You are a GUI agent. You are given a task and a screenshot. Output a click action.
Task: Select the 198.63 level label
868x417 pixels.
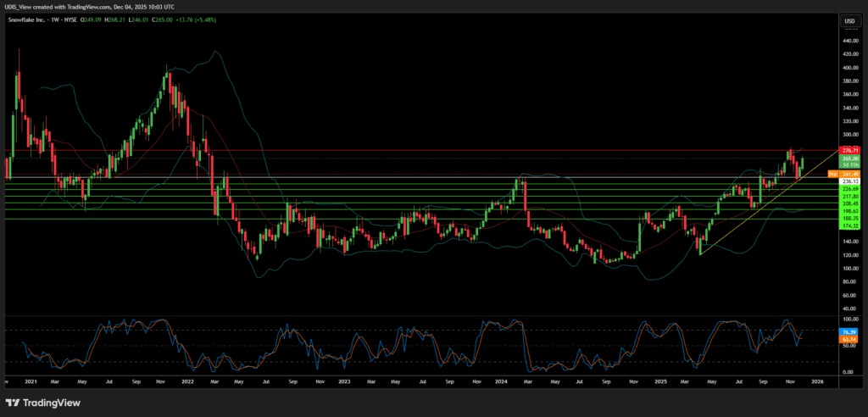pos(849,210)
